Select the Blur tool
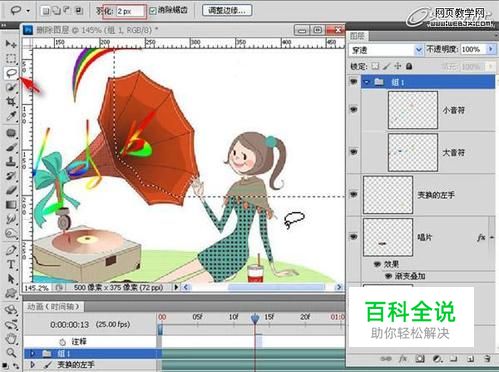The height and width of the screenshot is (372, 499). [11, 219]
